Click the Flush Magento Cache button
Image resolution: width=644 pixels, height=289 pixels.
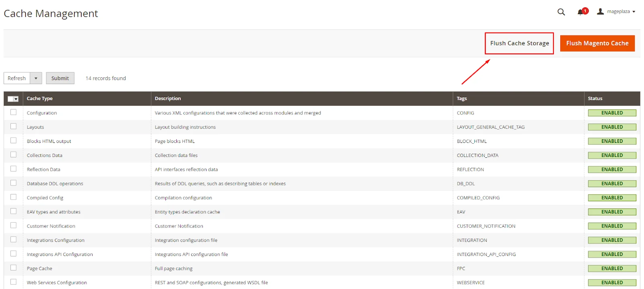597,43
